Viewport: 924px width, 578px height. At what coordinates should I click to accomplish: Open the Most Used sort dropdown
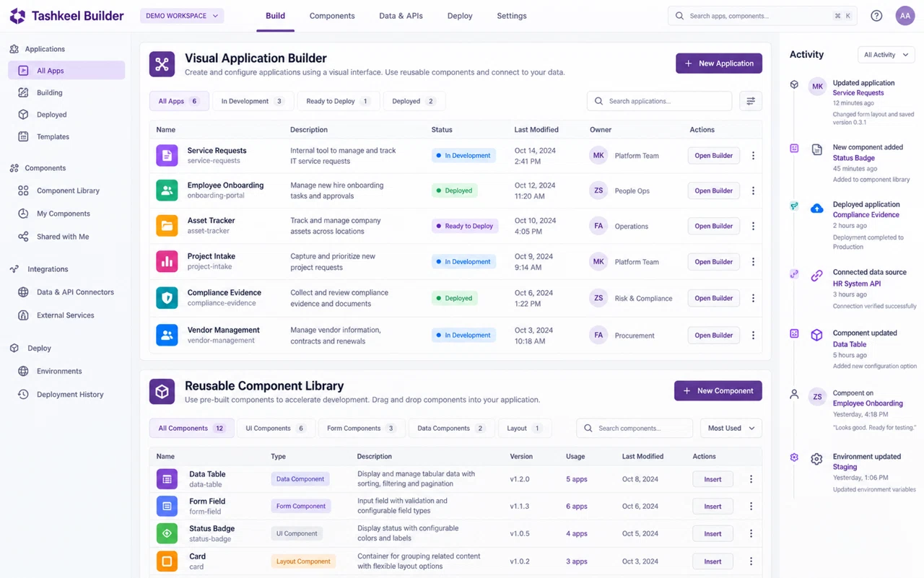731,429
